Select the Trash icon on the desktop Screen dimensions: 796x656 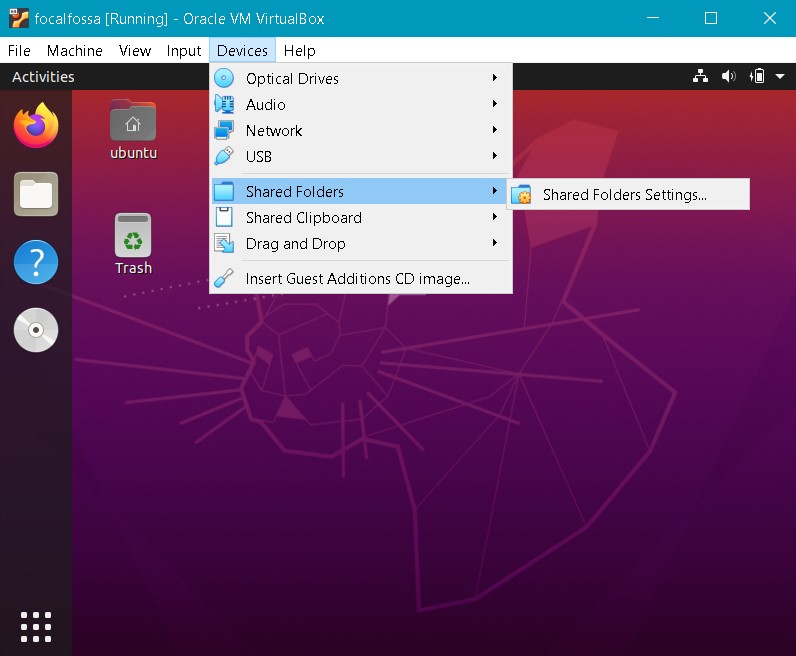pos(133,243)
